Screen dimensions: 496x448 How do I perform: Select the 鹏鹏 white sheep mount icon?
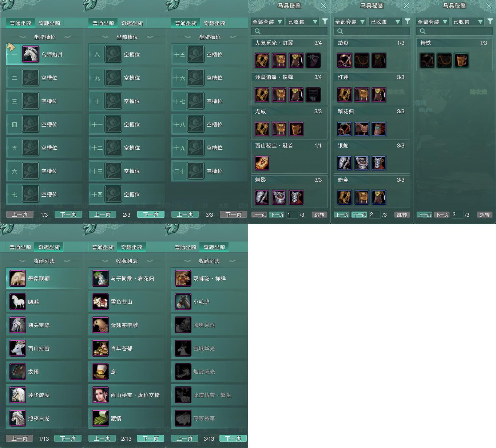tap(18, 302)
